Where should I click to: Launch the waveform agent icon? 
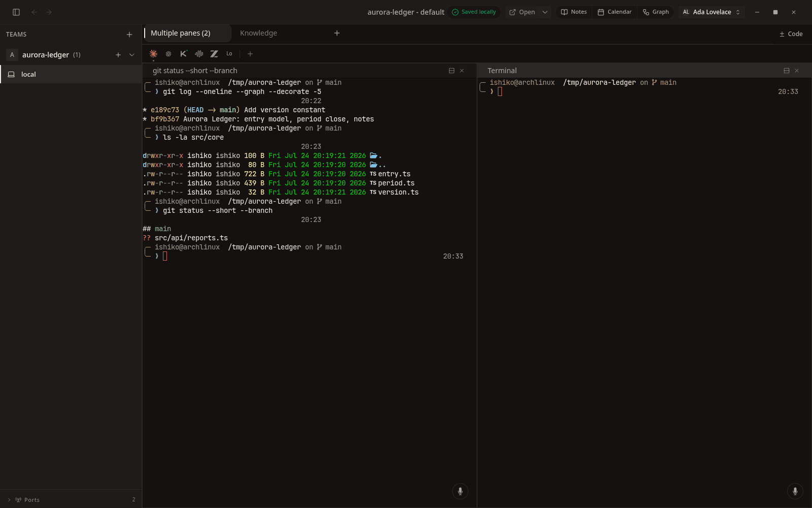pos(199,53)
